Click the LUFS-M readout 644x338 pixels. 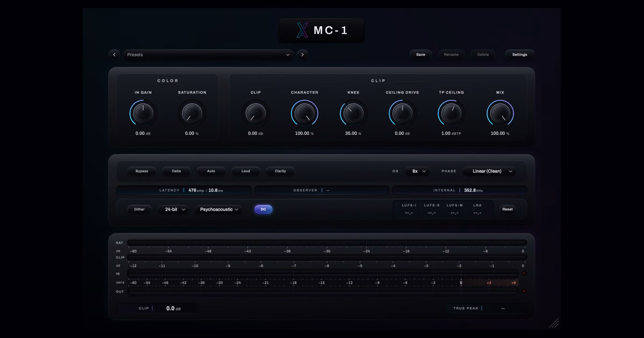454,209
